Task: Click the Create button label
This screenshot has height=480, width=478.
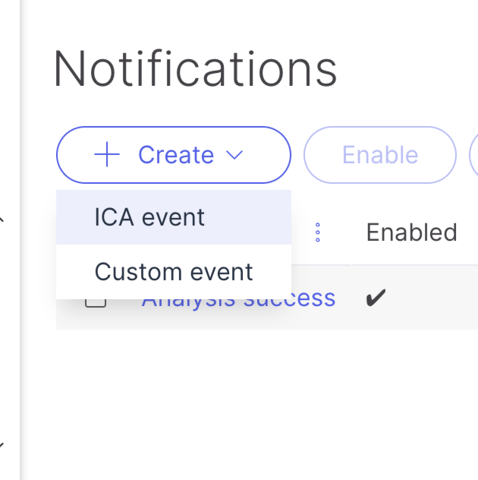Action: 176,155
